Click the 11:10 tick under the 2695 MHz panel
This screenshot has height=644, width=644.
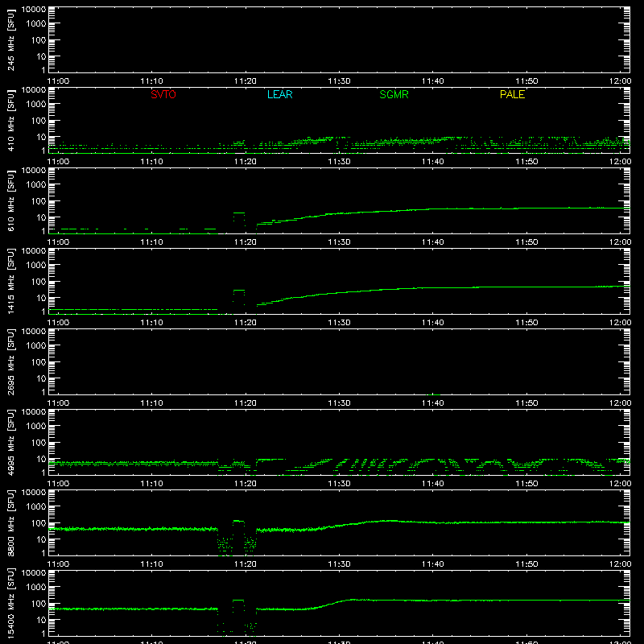(x=152, y=403)
